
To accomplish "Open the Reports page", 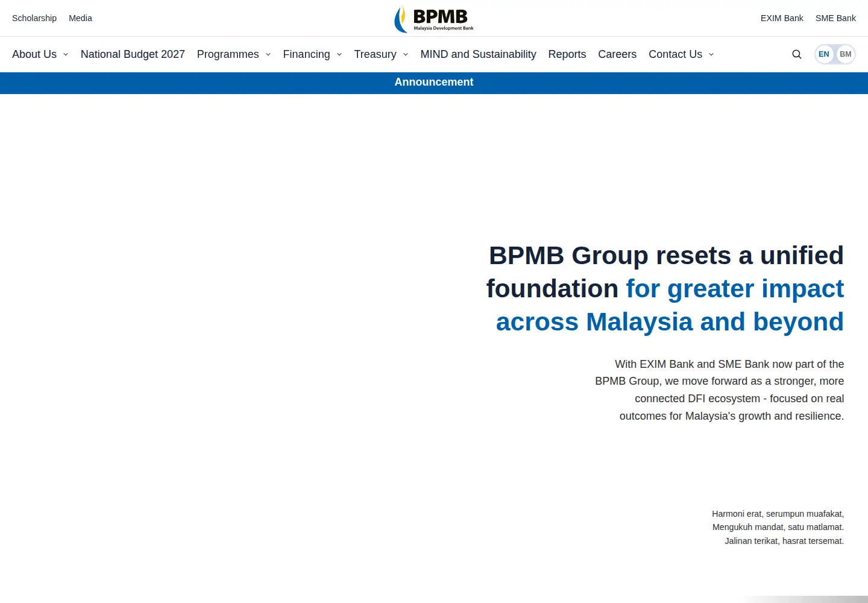I will (x=567, y=54).
